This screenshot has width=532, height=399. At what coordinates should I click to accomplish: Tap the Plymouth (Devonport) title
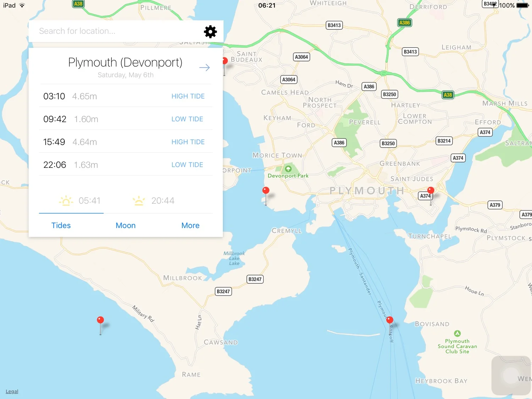pos(125,62)
